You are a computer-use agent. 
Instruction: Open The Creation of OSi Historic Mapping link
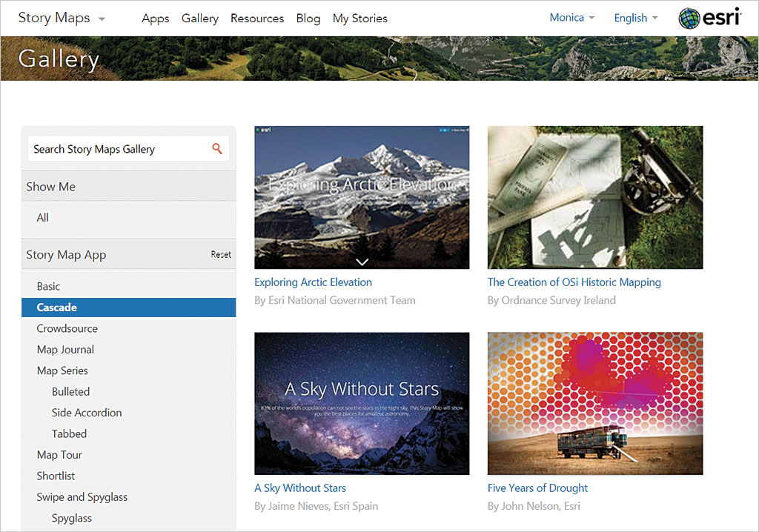pyautogui.click(x=574, y=282)
